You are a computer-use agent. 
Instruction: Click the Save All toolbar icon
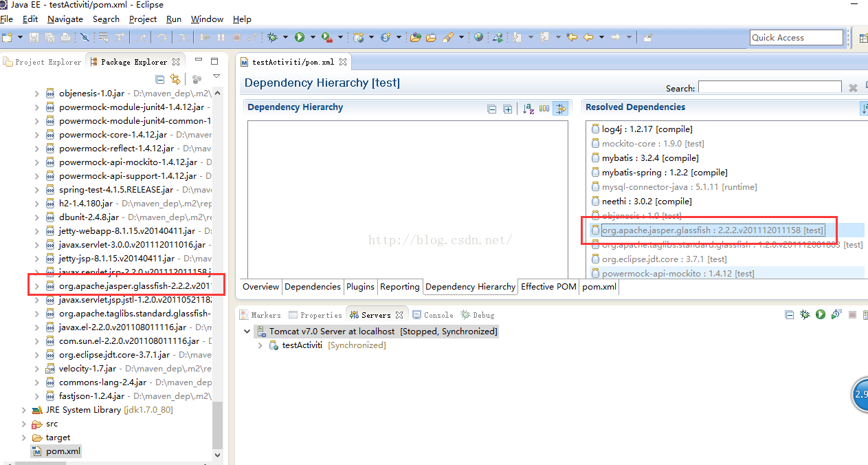50,37
